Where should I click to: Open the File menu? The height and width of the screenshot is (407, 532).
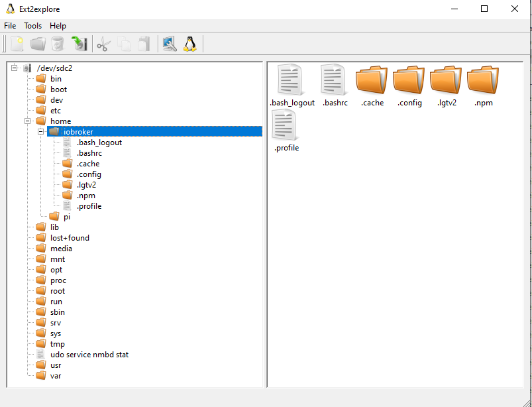[10, 26]
